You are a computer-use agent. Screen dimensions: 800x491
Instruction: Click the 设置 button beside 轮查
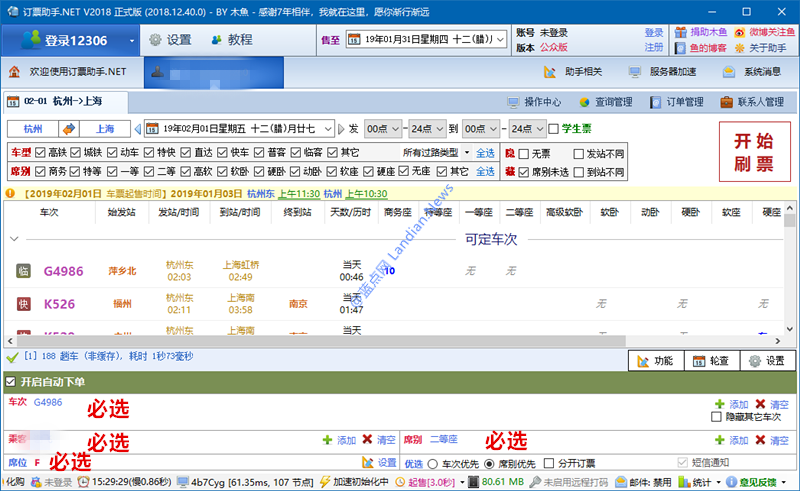(767, 361)
